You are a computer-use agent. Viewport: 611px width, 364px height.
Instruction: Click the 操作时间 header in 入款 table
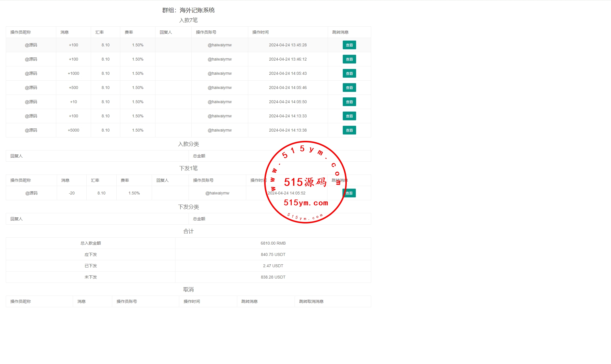point(260,32)
